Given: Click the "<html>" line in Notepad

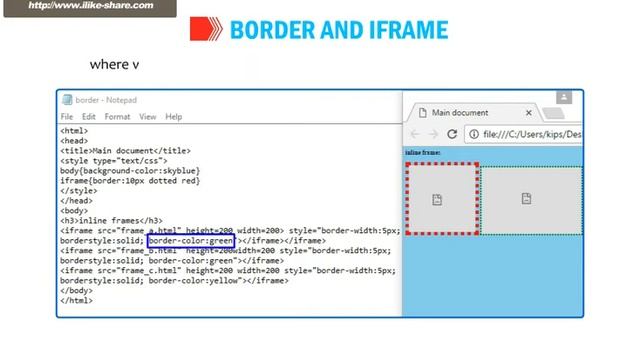Looking at the screenshot, I should tap(74, 131).
